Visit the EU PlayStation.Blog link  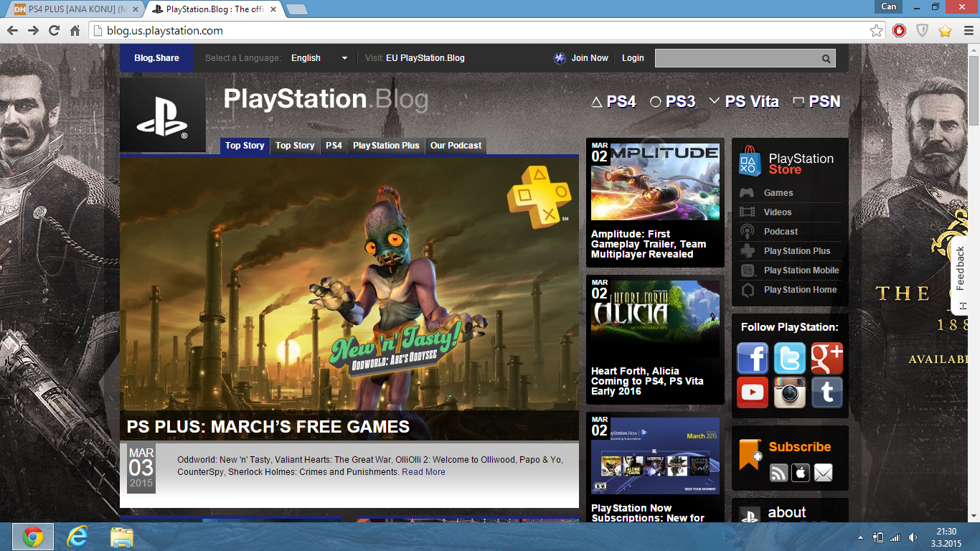coord(425,58)
